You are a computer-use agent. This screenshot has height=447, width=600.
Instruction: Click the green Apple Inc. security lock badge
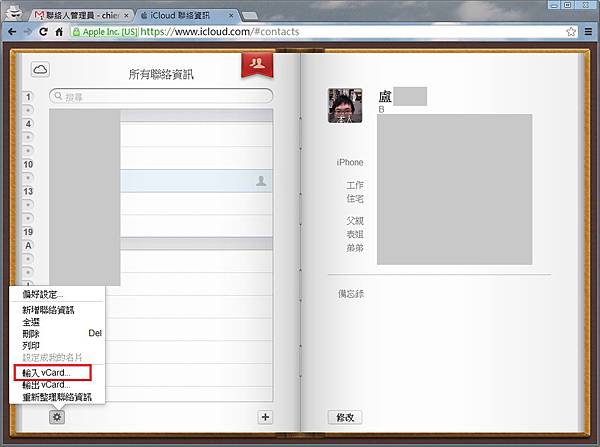[x=104, y=32]
